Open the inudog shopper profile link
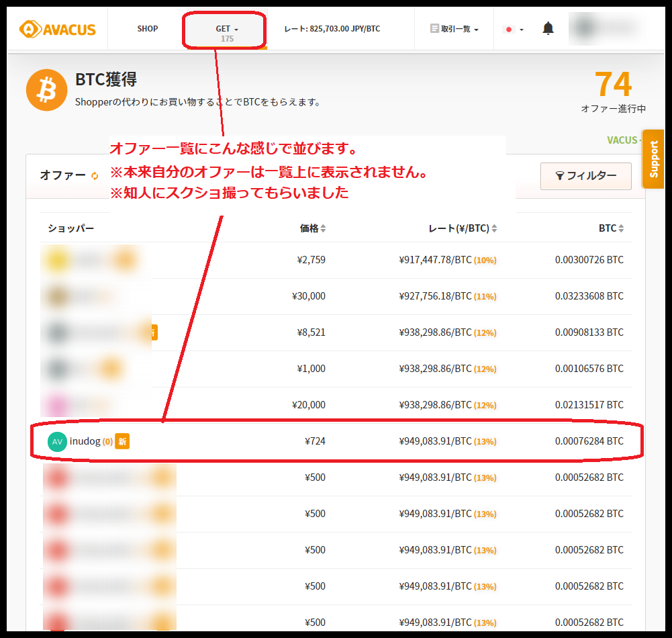The height and width of the screenshot is (638, 672). point(85,441)
